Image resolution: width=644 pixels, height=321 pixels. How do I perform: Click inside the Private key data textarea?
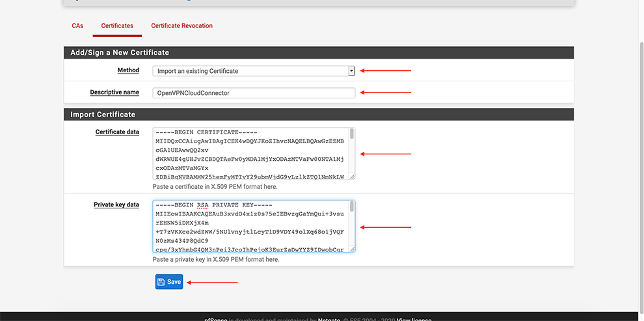click(x=250, y=225)
